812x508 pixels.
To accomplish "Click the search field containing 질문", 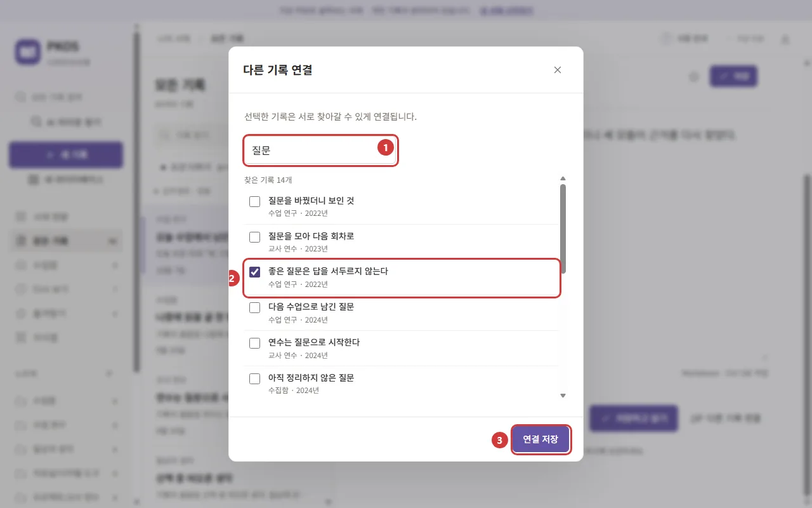I will click(x=320, y=150).
